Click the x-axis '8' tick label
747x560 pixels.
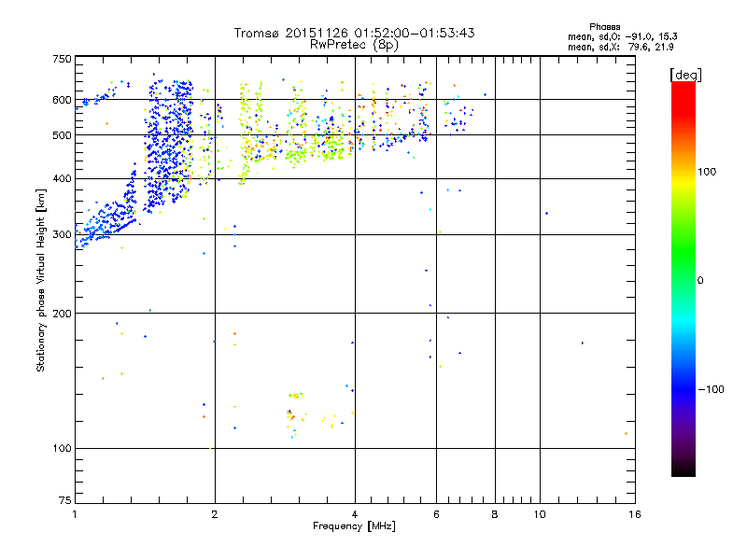point(495,514)
